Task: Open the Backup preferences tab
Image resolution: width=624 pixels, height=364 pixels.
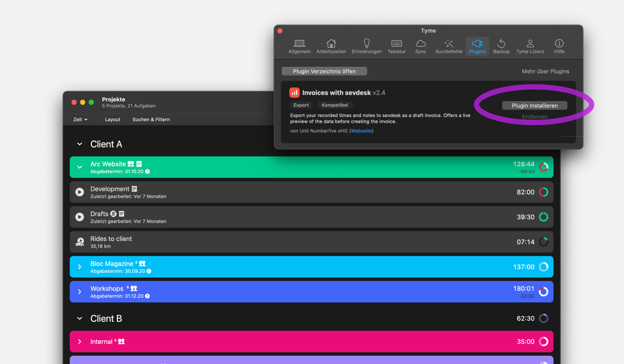Action: [501, 47]
